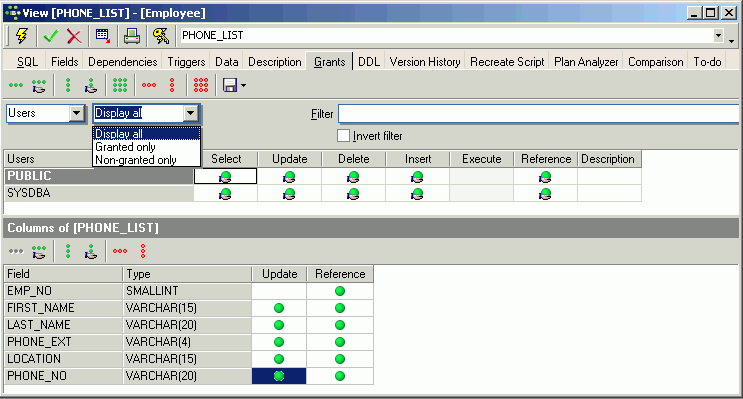743x399 pixels.
Task: Toggle Insert grant for SYSDBA
Action: (x=417, y=193)
